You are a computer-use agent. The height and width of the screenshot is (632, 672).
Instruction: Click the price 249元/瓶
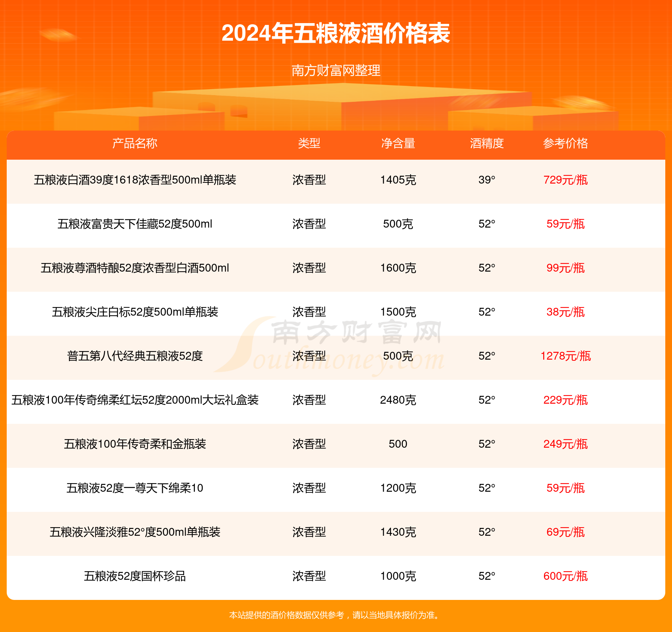[565, 444]
